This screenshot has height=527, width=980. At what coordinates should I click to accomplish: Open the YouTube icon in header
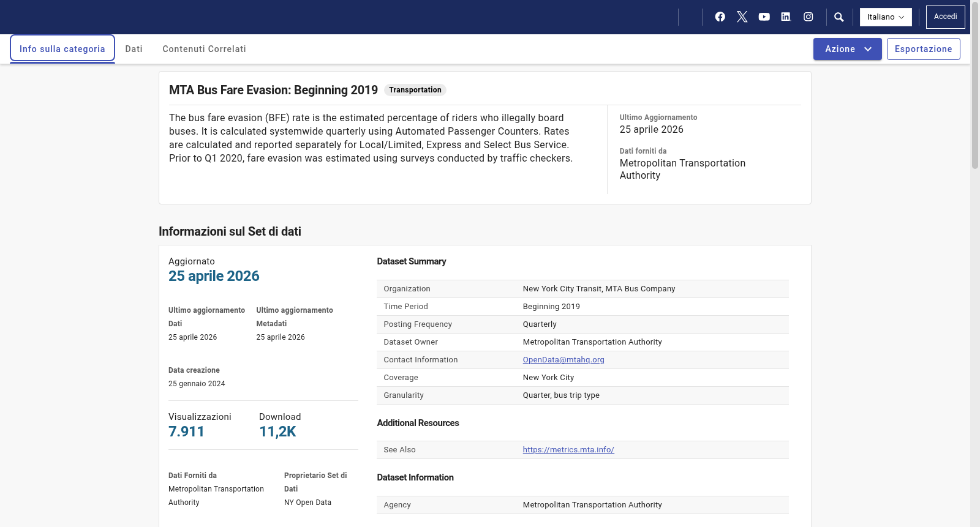[764, 17]
